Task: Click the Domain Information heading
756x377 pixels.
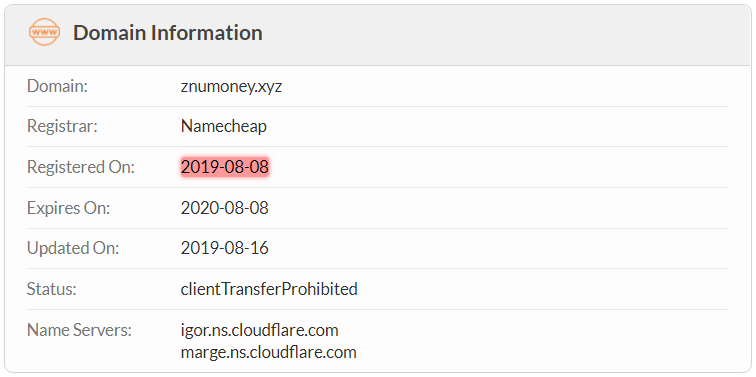Action: (x=168, y=33)
